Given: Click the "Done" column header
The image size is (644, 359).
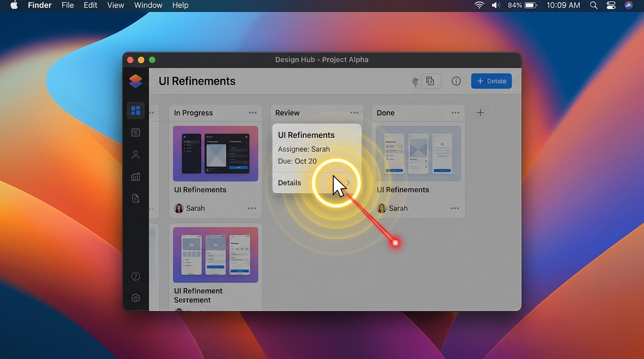Looking at the screenshot, I should (x=386, y=113).
